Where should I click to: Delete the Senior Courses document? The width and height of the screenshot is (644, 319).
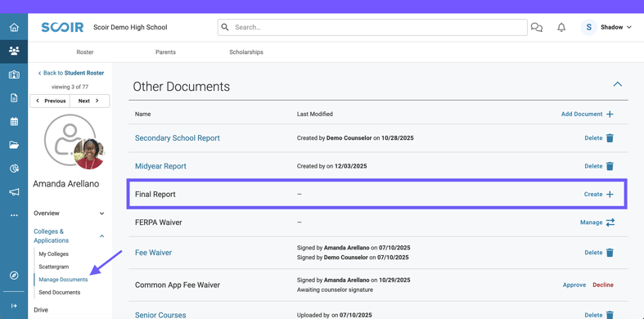coord(593,315)
